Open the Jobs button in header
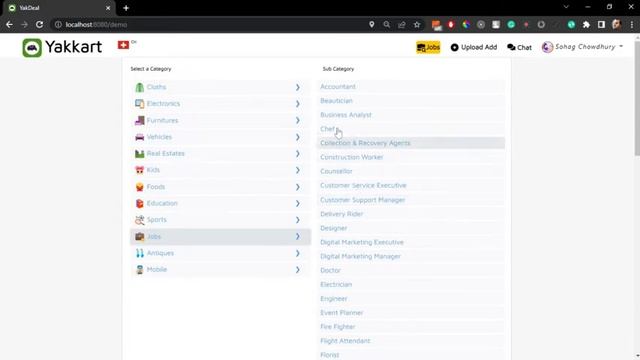The height and width of the screenshot is (360, 640). (428, 47)
